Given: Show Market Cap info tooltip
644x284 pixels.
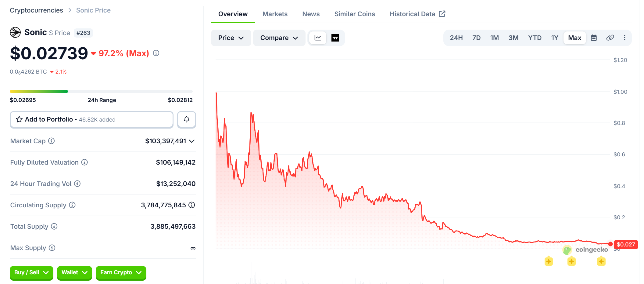Looking at the screenshot, I should (x=52, y=141).
